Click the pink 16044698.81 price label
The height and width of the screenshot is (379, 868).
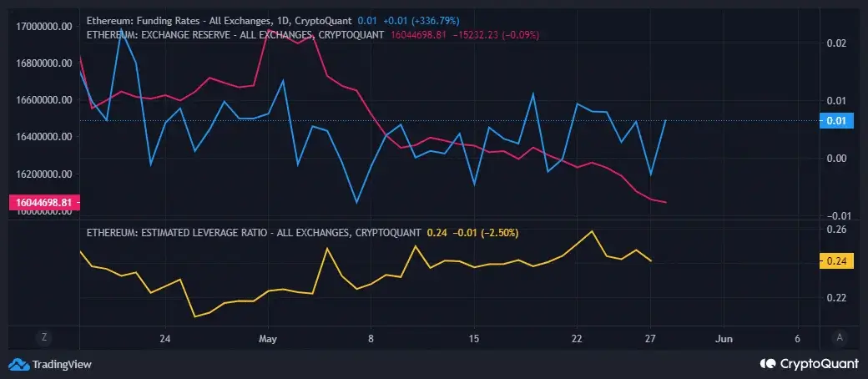point(44,203)
